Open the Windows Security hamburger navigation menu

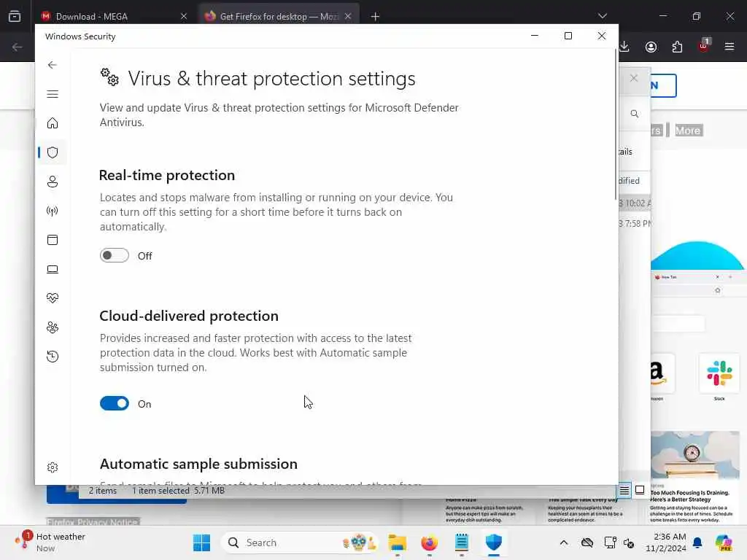click(x=53, y=94)
